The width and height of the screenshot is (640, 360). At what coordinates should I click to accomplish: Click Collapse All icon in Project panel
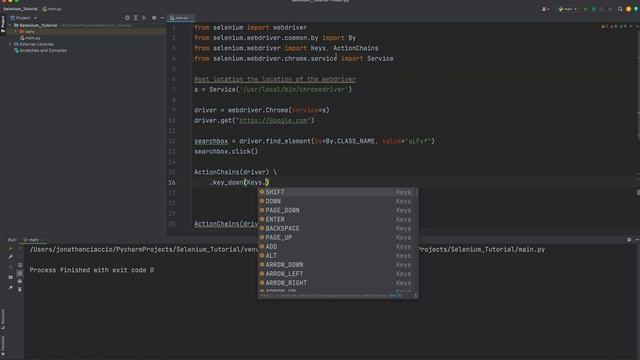[144, 18]
